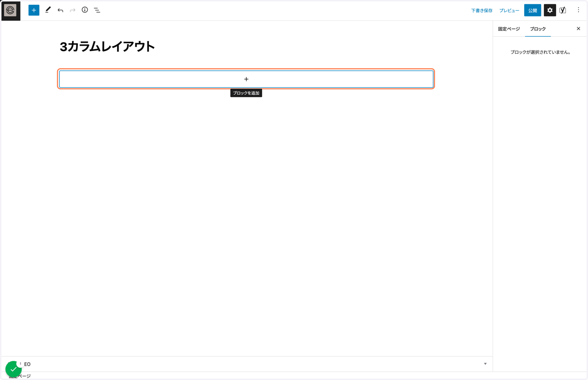Click the SEO panel heading text

coord(27,364)
